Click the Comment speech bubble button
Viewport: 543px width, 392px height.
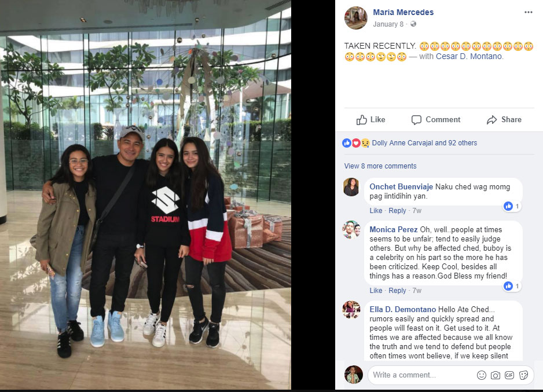coord(436,120)
